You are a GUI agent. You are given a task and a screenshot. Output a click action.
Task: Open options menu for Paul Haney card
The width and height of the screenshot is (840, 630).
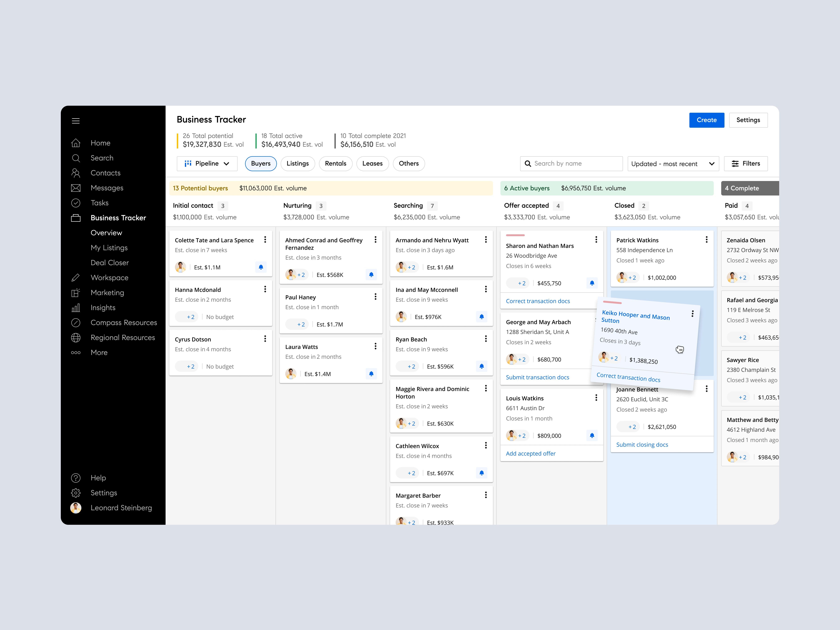(x=375, y=297)
